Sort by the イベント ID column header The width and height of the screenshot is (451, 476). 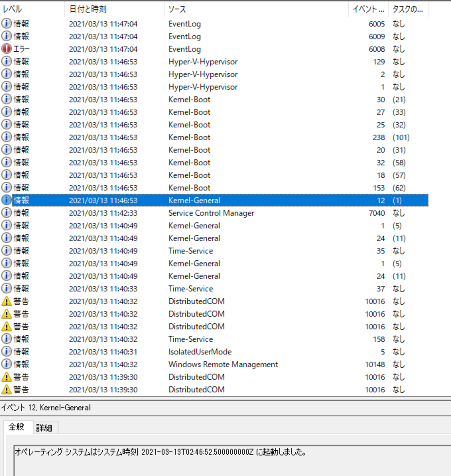click(x=368, y=9)
